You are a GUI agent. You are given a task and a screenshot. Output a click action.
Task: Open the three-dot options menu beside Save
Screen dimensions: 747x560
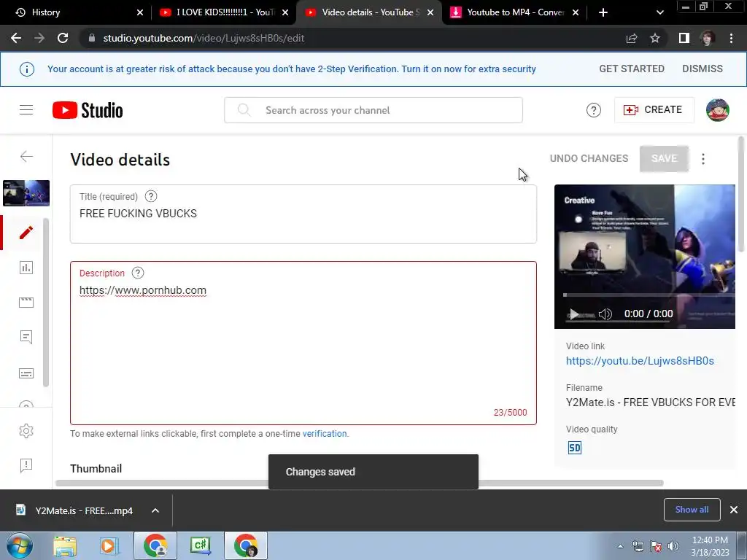[x=703, y=158]
